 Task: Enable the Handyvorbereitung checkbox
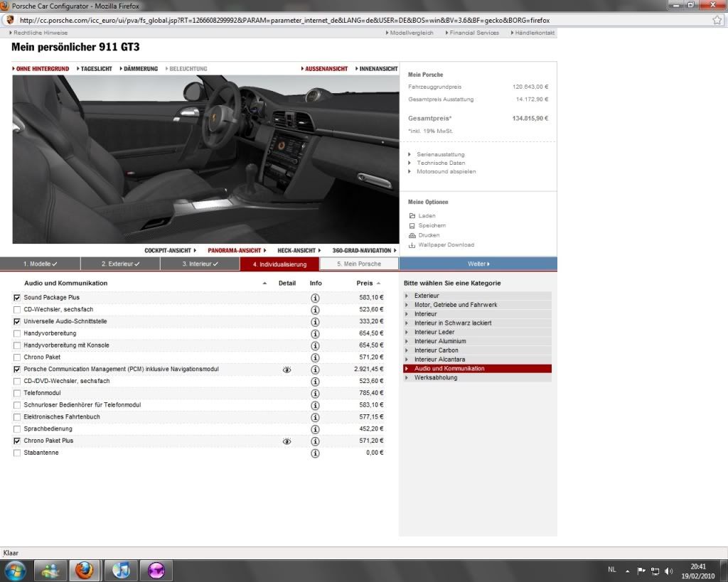[x=17, y=334]
